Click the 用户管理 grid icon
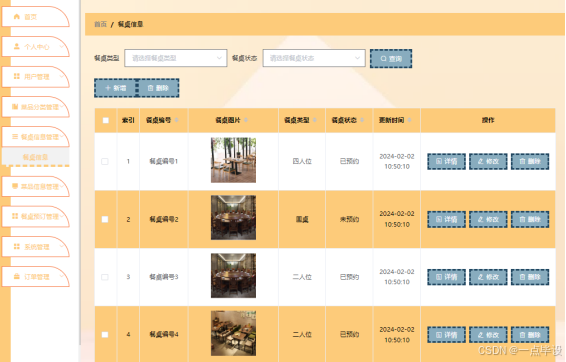This screenshot has height=362, width=566. click(x=17, y=77)
